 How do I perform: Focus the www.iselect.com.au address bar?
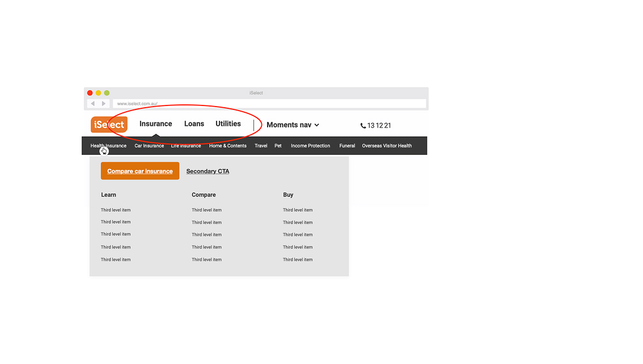(269, 104)
